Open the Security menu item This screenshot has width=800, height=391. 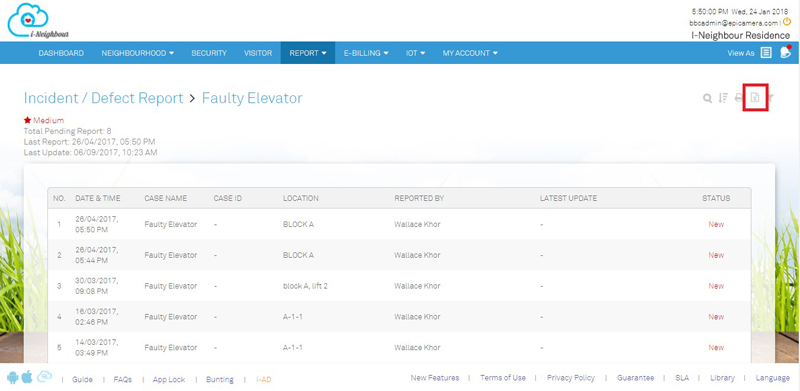pos(209,53)
